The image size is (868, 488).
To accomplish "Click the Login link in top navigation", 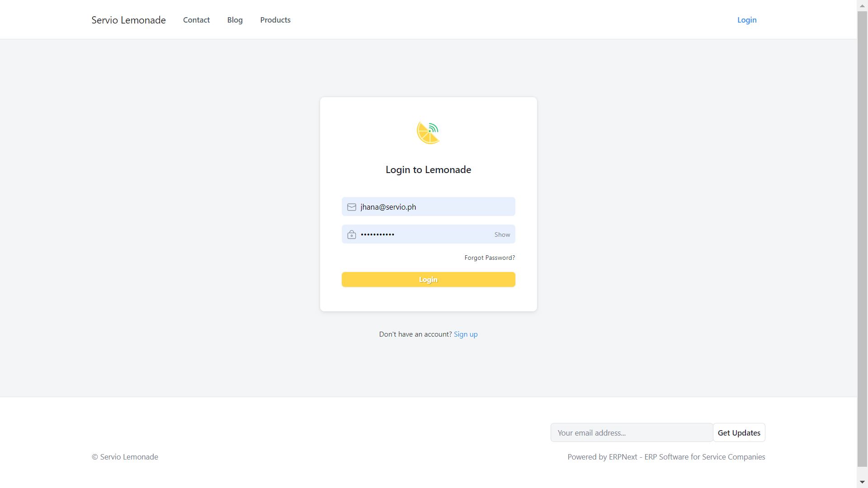I will (747, 20).
